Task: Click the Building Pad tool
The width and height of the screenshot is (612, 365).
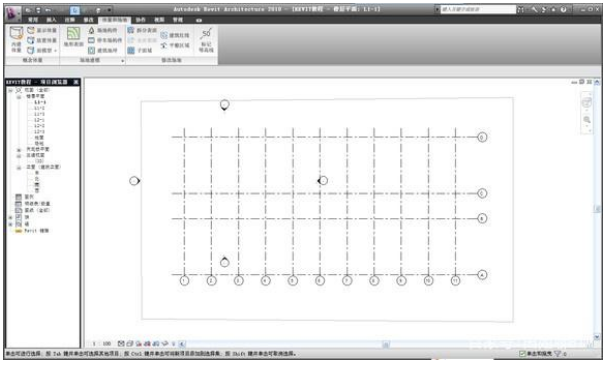Action: (102, 50)
